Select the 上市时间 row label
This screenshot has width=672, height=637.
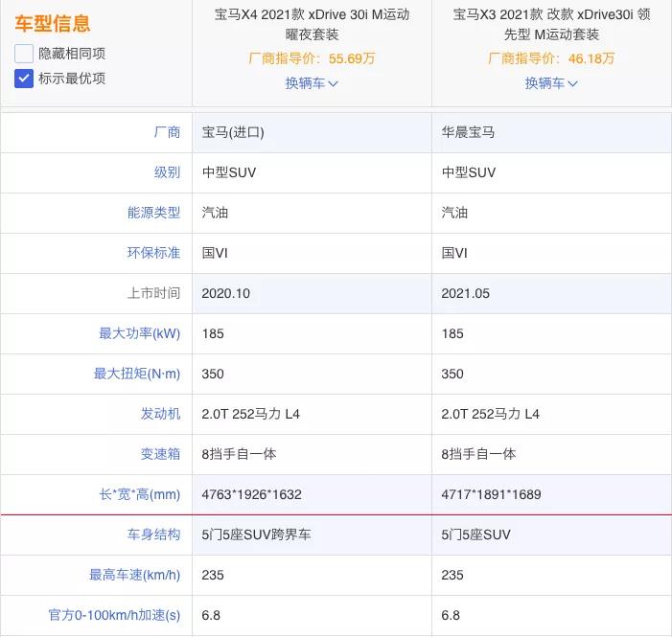point(153,293)
